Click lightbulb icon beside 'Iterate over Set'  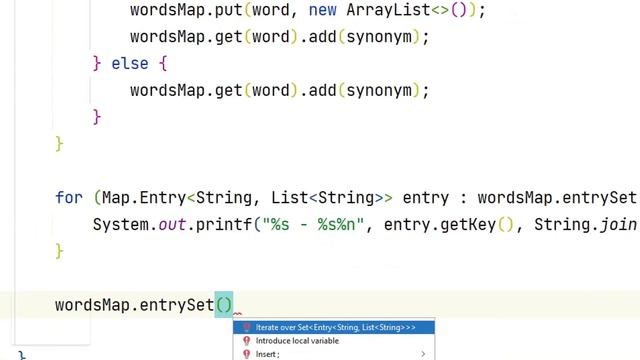247,327
